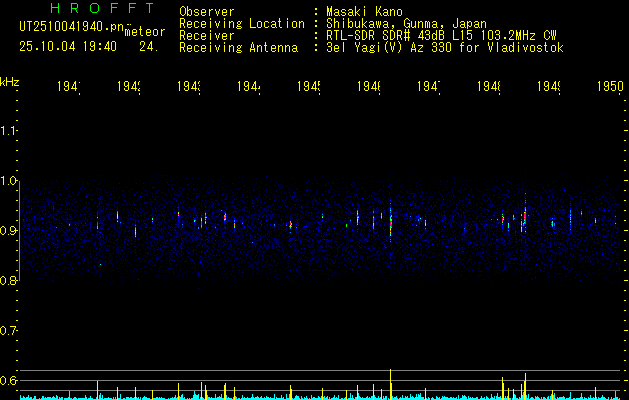The width and height of the screenshot is (629, 400).
Task: Click the kHz axis unit label
Action: 10,82
